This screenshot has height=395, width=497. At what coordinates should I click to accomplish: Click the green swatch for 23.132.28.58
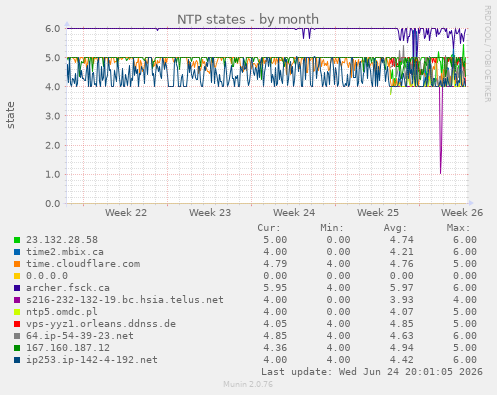pyautogui.click(x=17, y=240)
